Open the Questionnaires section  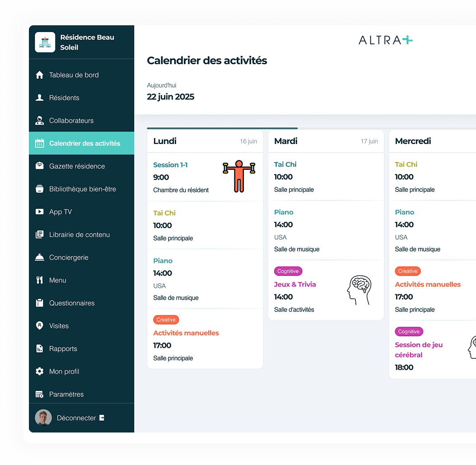point(72,303)
